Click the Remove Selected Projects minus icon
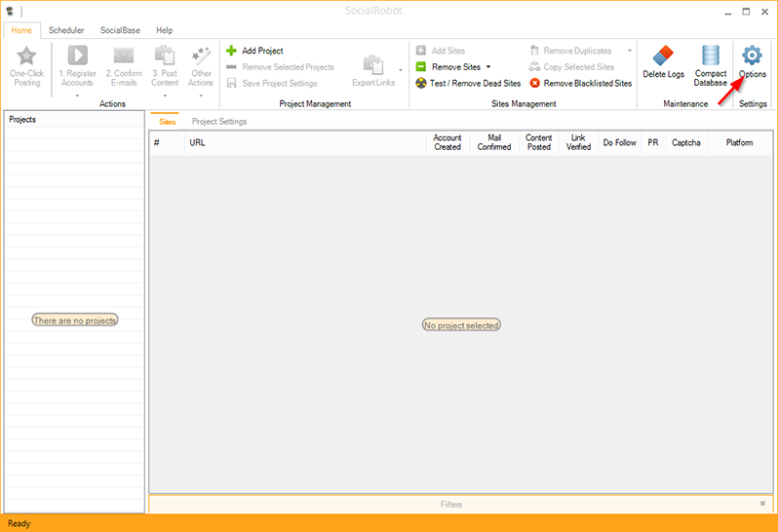This screenshot has width=778, height=532. pos(231,67)
